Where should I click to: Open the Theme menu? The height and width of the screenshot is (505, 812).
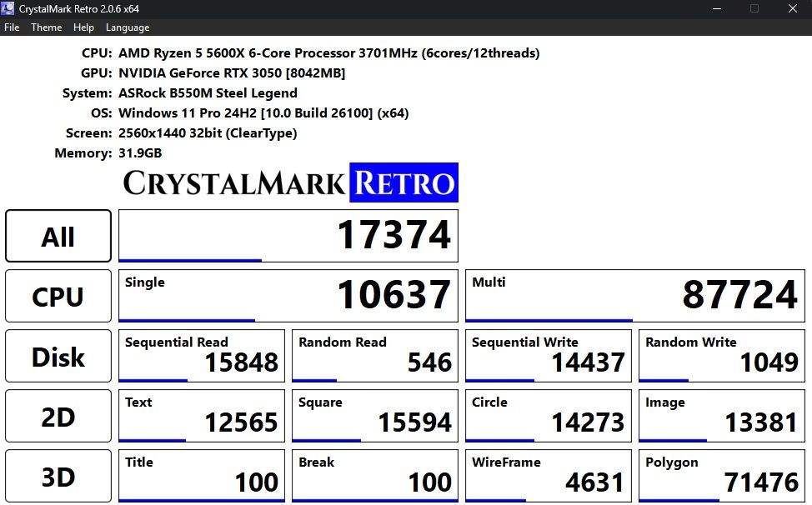tap(46, 27)
